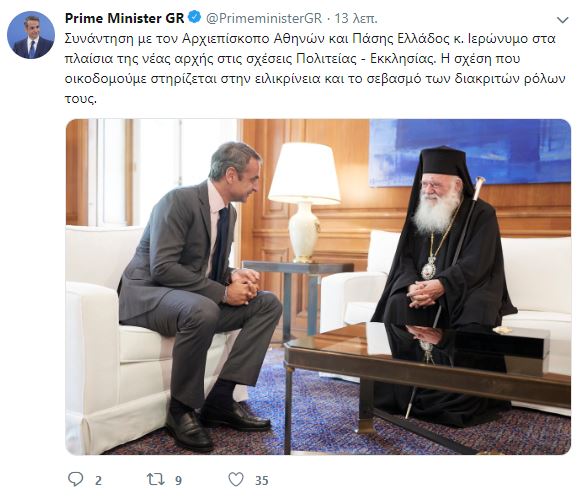Expand the tweet options chevron menu
This screenshot has width=581, height=497.
pos(562,20)
